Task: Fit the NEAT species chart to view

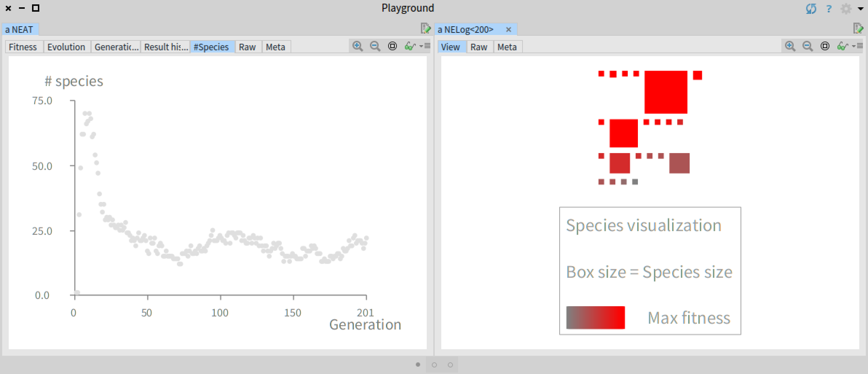Action: 392,46
